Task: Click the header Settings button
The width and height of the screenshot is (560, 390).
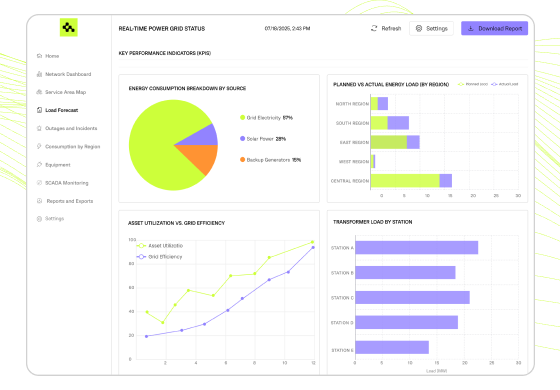Action: (x=431, y=28)
